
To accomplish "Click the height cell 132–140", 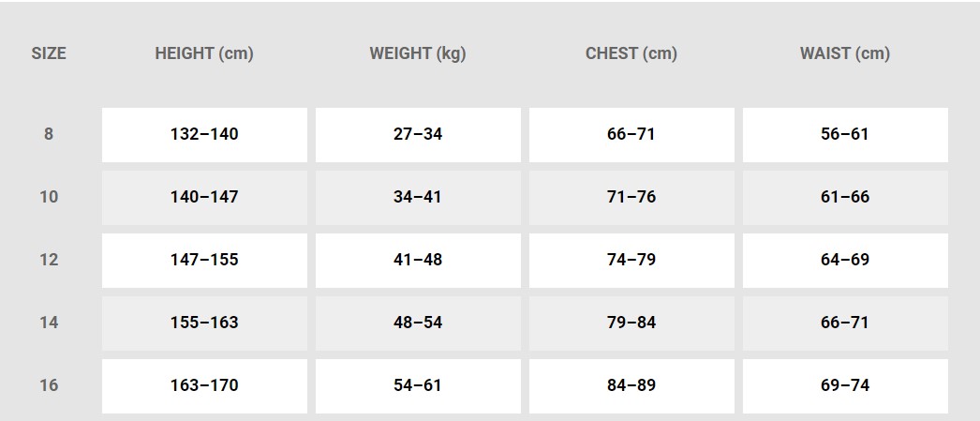I will (204, 134).
